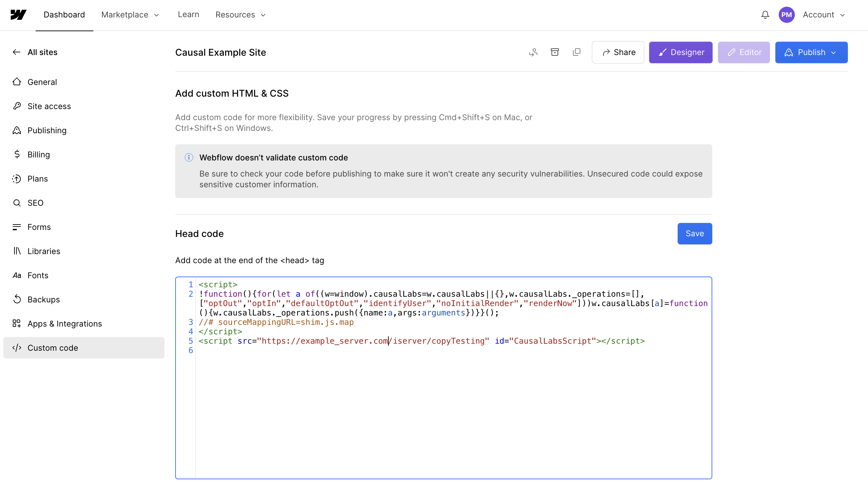Open the Publish button dropdown arrow
The image size is (868, 490).
tap(833, 53)
